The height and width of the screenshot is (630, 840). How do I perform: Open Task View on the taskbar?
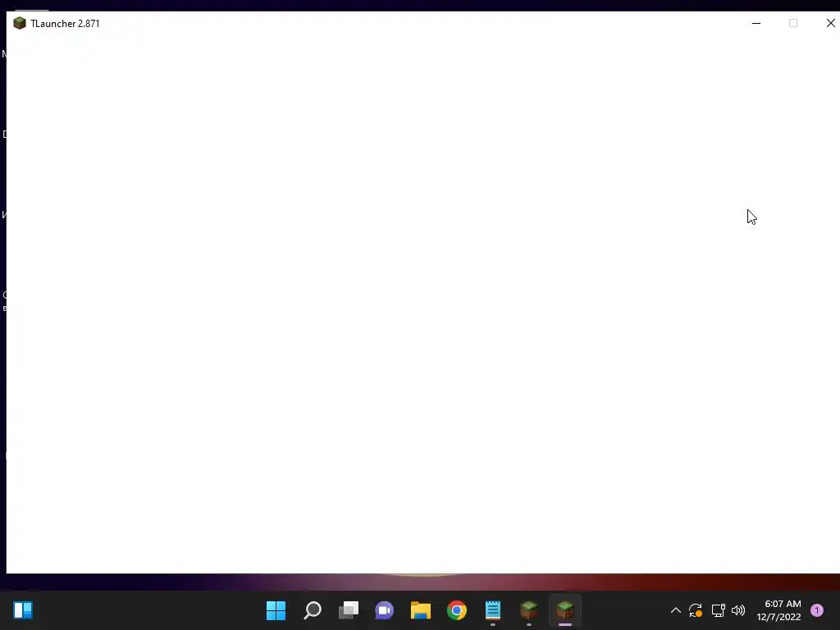[x=348, y=610]
